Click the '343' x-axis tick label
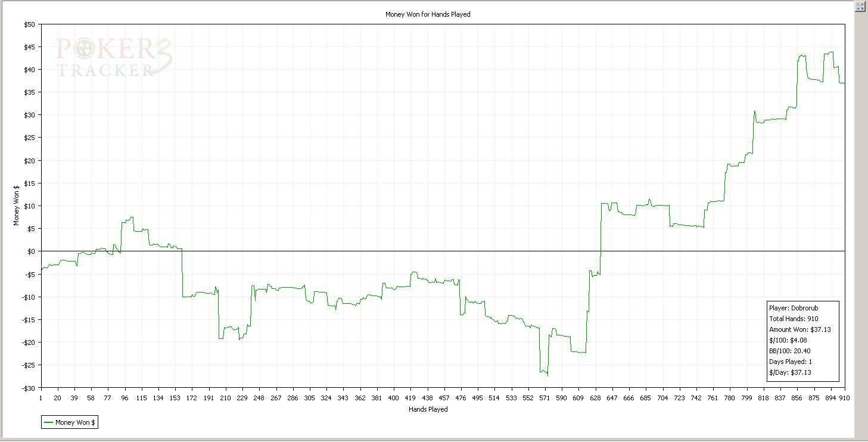 [343, 398]
